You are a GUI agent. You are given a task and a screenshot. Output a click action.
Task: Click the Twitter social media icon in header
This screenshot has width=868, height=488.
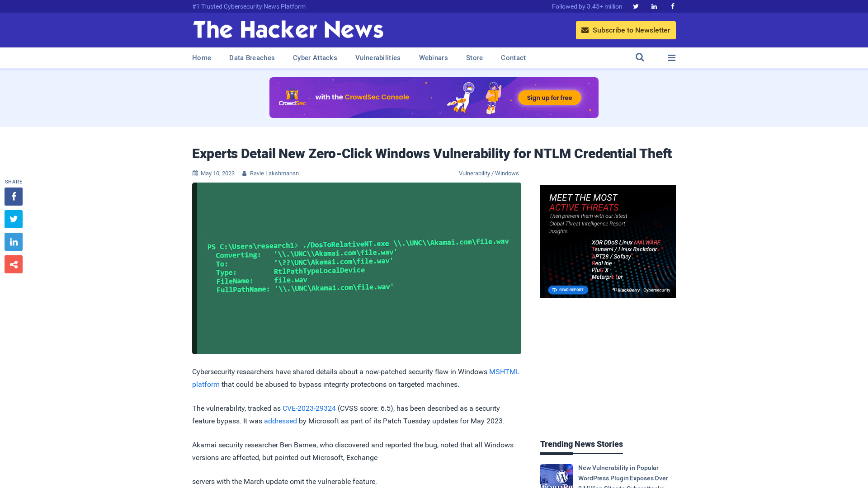pyautogui.click(x=636, y=6)
